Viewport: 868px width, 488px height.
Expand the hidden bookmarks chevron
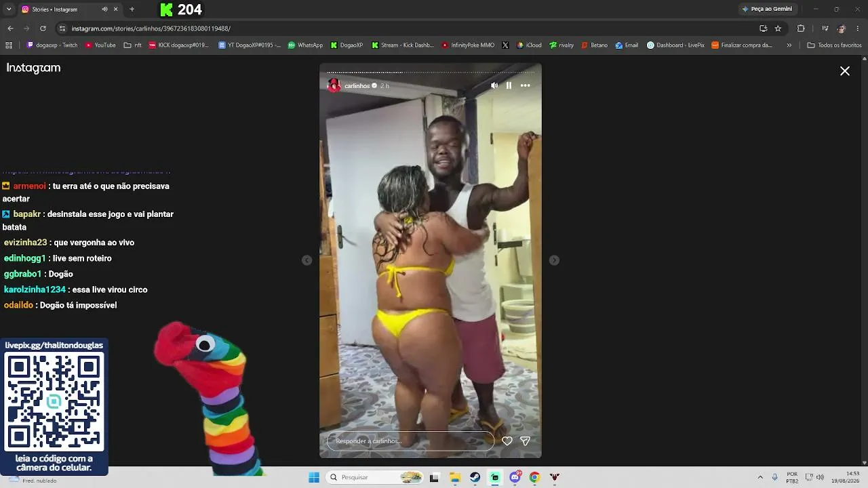[789, 45]
